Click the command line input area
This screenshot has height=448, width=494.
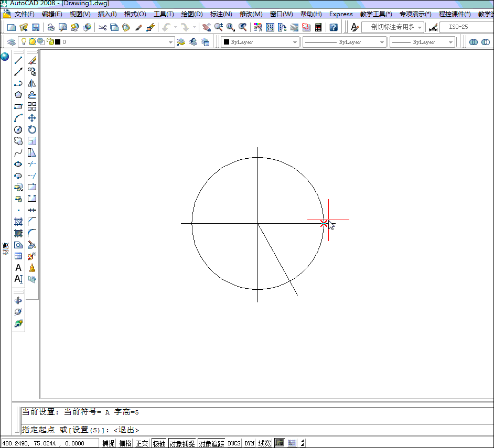point(257,430)
